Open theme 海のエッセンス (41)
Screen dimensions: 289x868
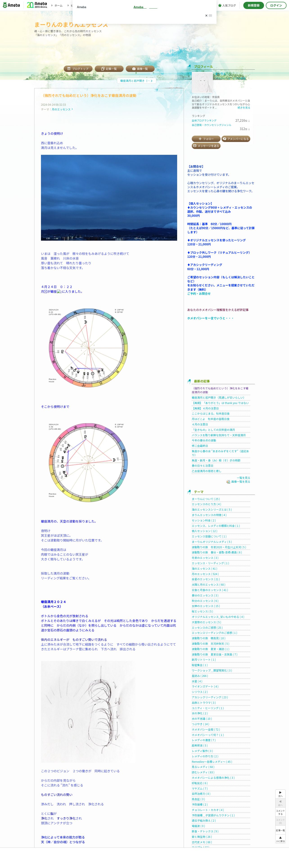(x=205, y=569)
